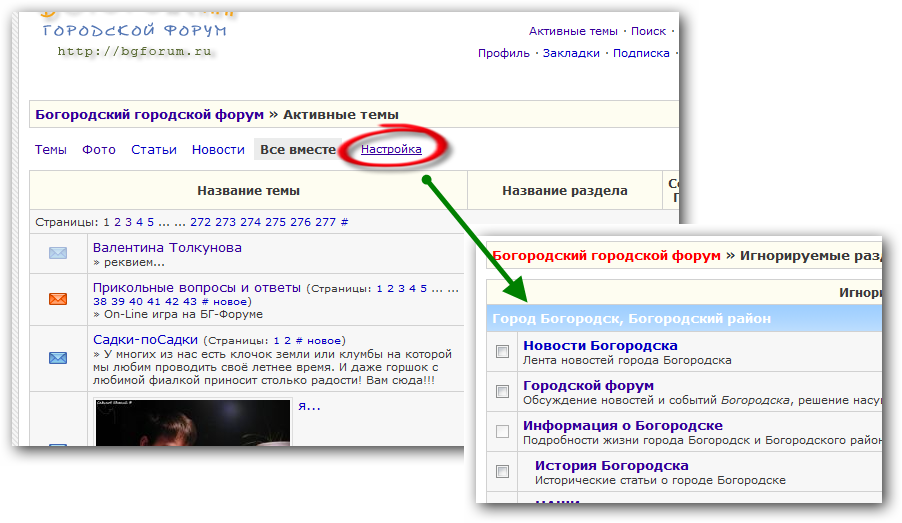Open the Фото tab
902x523 pixels.
[99, 150]
